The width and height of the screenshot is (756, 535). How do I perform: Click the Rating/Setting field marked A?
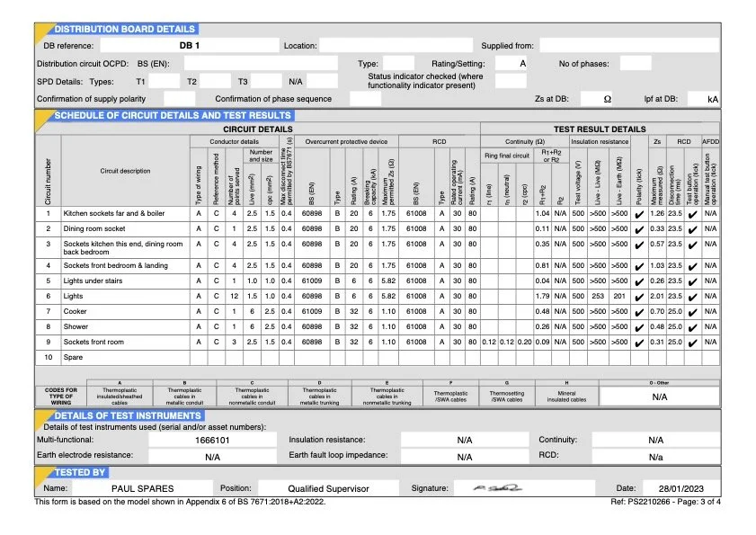[511, 63]
